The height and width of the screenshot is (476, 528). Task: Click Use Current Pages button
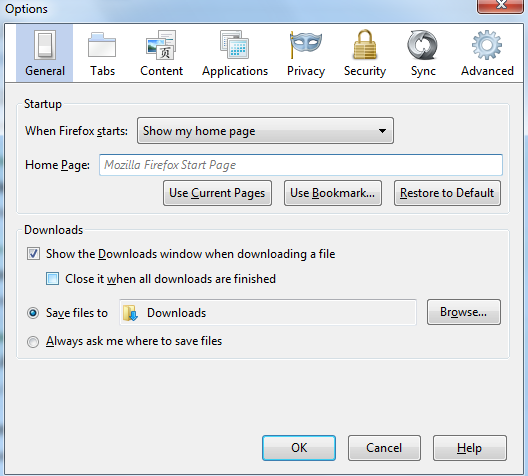pyautogui.click(x=217, y=193)
